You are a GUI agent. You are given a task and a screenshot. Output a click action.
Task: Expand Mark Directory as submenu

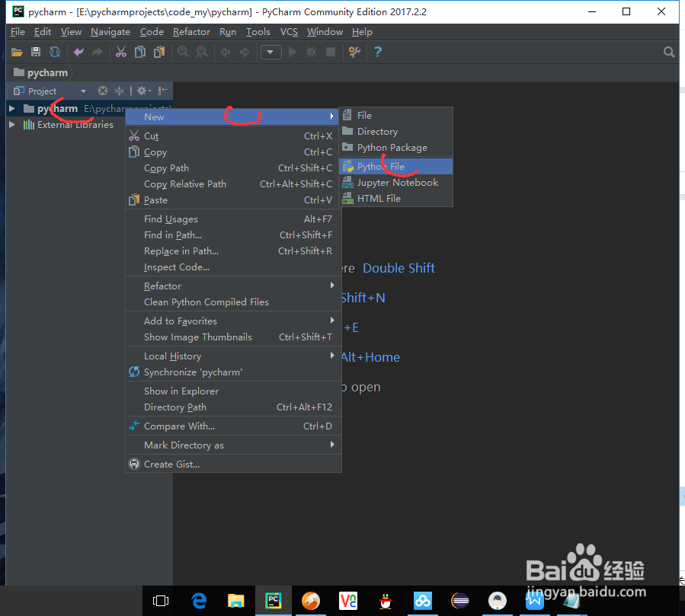pyautogui.click(x=233, y=445)
